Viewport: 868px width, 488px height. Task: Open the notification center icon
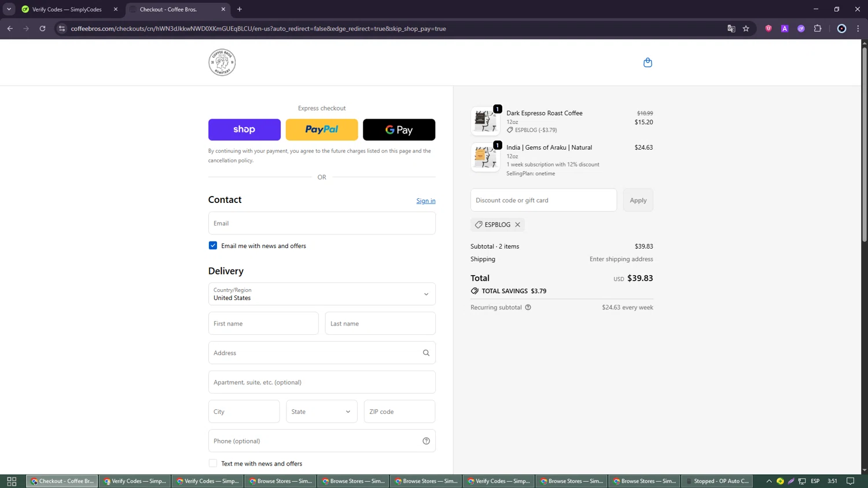point(850,481)
